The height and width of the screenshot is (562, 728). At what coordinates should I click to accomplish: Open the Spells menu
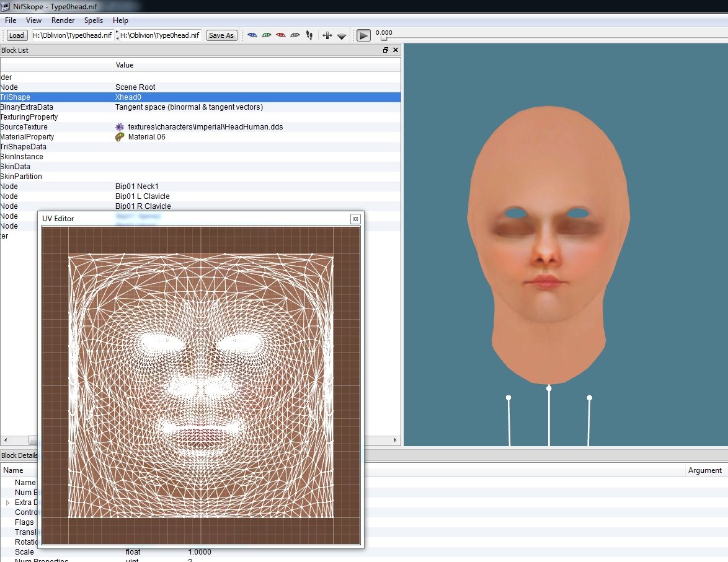coord(93,20)
